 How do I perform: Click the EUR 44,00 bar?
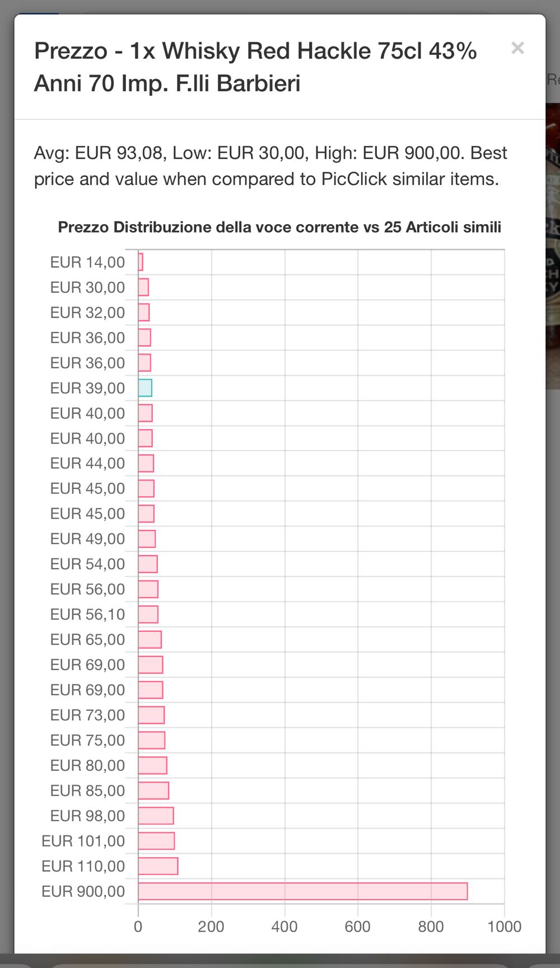tap(146, 463)
